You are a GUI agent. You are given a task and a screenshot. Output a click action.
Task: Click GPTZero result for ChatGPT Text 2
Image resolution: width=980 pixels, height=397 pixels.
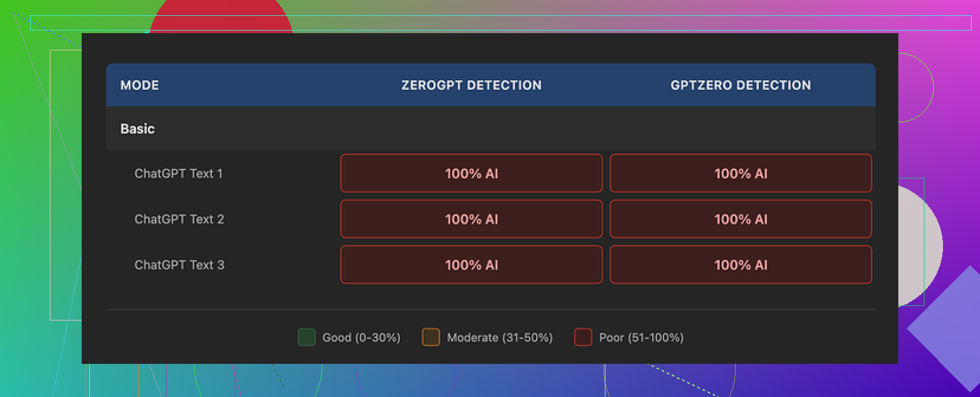tap(741, 219)
